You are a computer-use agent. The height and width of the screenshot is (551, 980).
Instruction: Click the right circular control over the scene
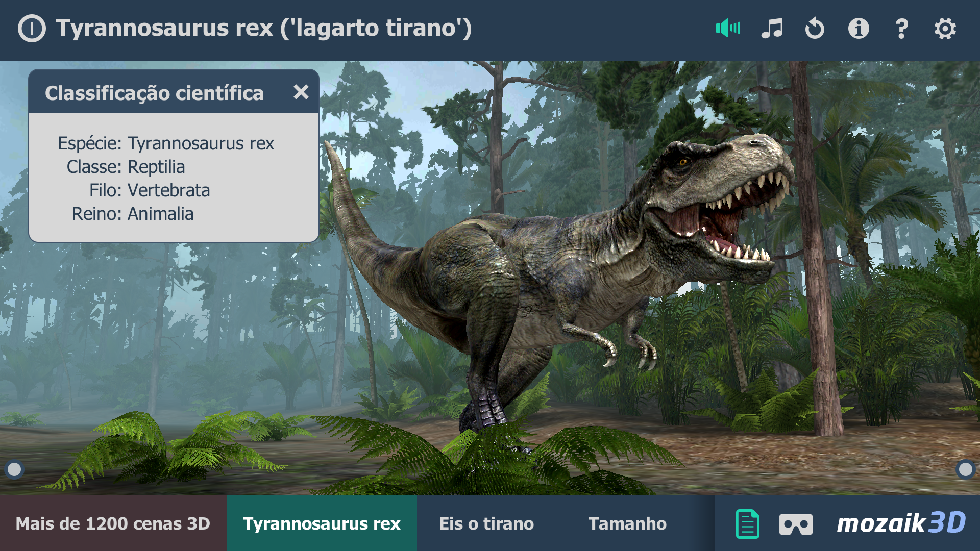pos(965,469)
